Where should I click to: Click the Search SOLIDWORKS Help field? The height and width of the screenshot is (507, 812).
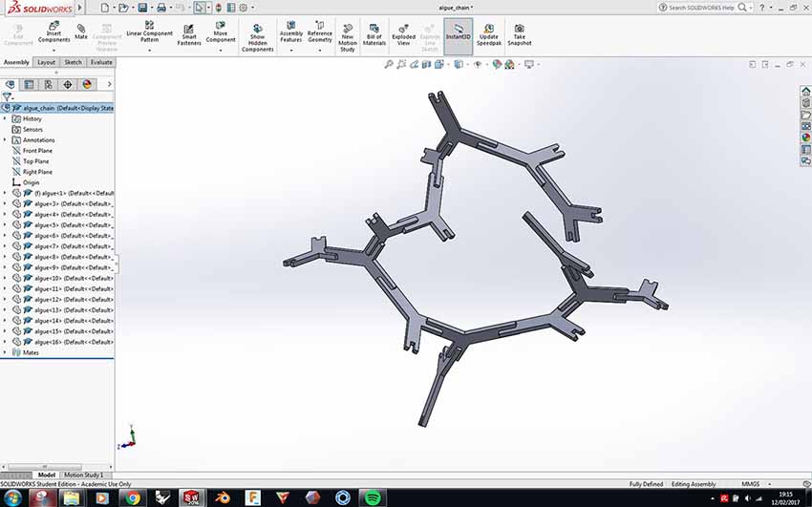[x=700, y=8]
